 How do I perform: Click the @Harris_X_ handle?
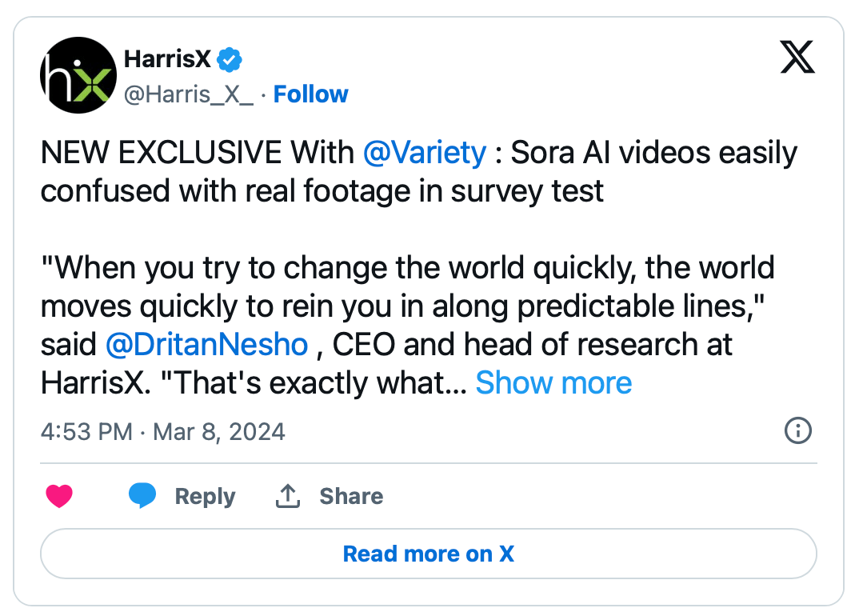188,94
